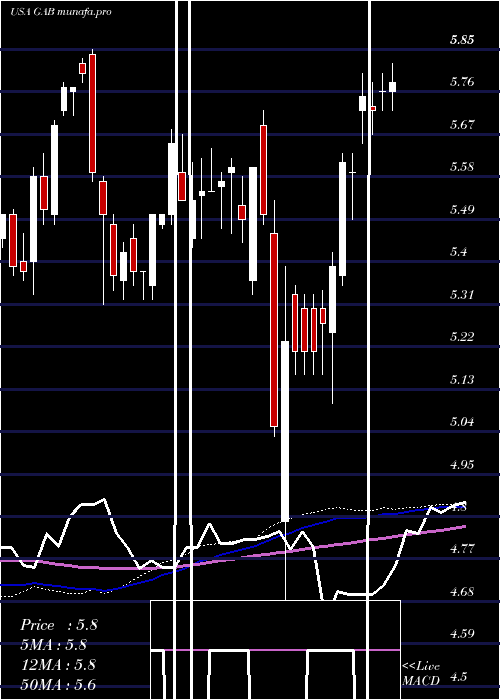500x700 pixels.
Task: Click the 'USA GAB munafa.pro' chart title
Action: click(61, 12)
